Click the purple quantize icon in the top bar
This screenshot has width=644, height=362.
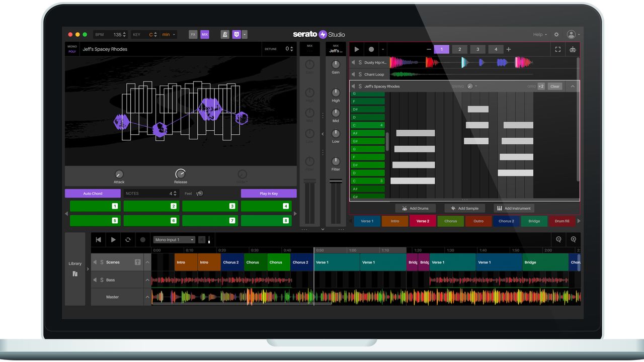click(236, 35)
